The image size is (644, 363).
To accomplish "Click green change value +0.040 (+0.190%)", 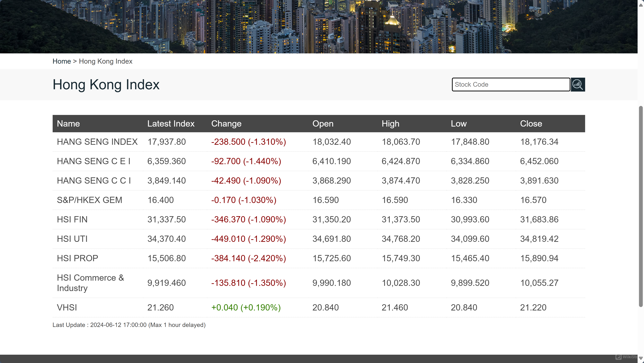I will point(246,307).
